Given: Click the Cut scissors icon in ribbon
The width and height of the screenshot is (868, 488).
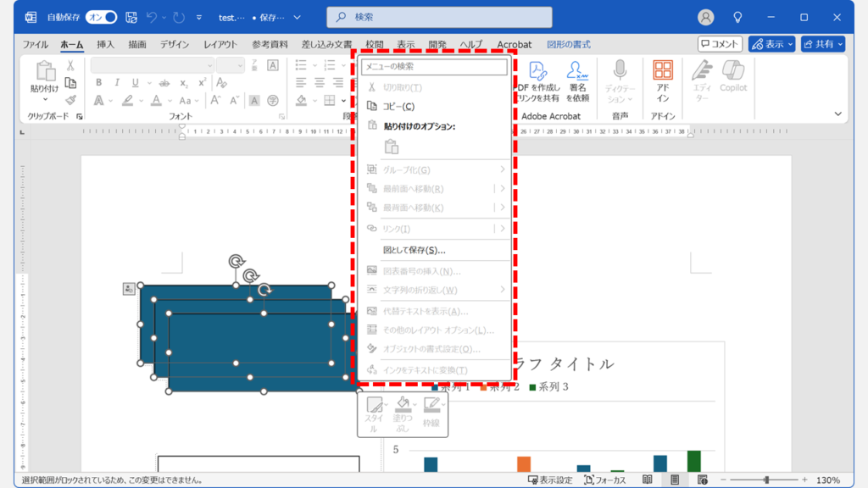Looking at the screenshot, I should point(70,65).
